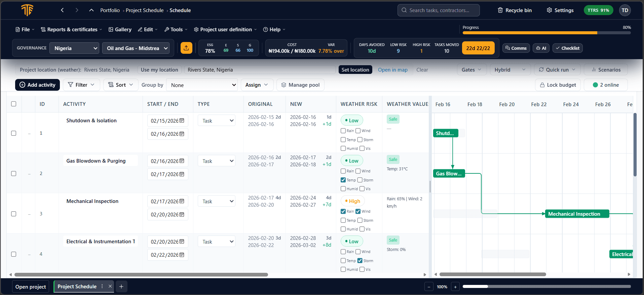Expand the Nigeria governance dropdown
This screenshot has width=644, height=295.
pyautogui.click(x=74, y=48)
